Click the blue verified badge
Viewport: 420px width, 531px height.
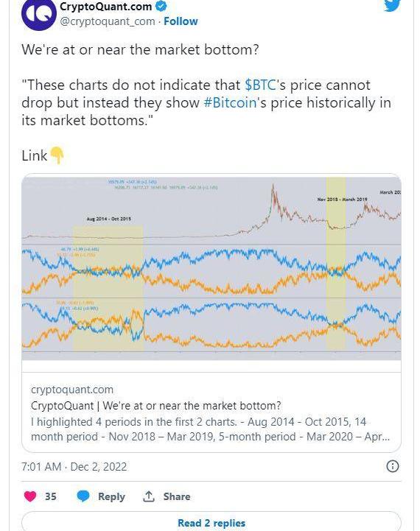161,6
